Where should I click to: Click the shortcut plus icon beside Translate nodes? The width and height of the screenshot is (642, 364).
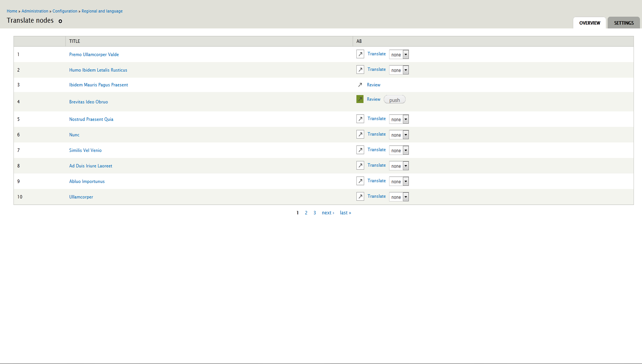[60, 21]
